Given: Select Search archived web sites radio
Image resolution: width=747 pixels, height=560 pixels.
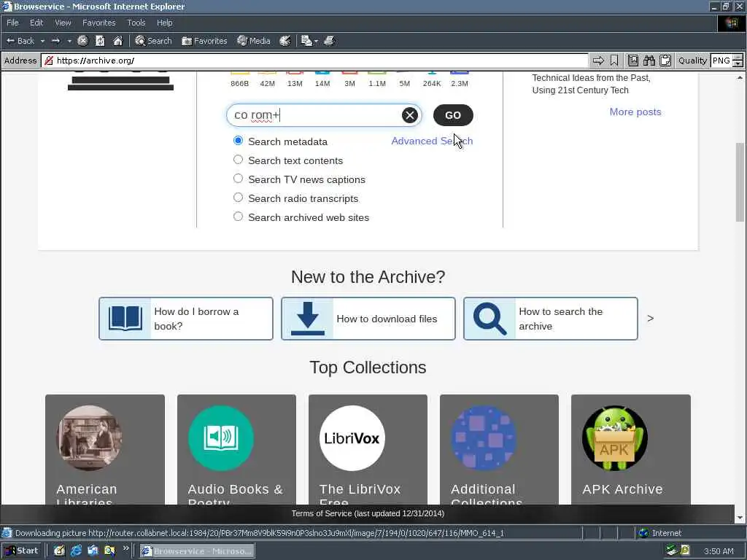Looking at the screenshot, I should [239, 217].
